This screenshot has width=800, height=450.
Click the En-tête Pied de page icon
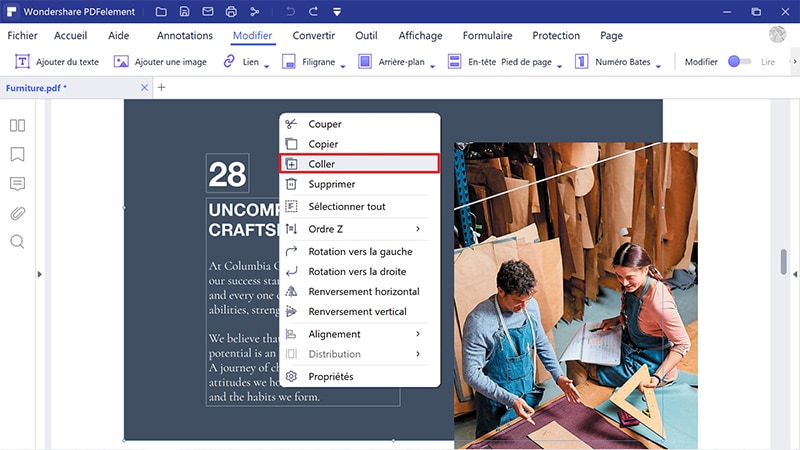coord(454,61)
